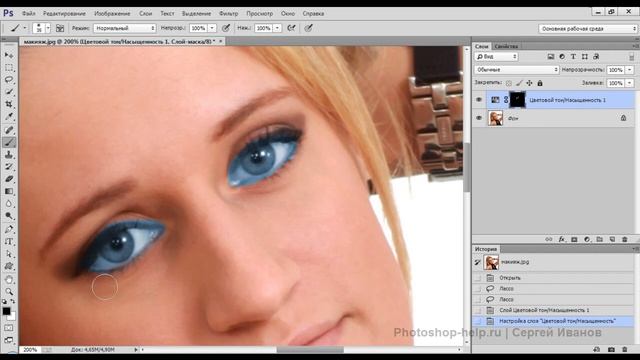
Task: Toggle lock transparent pixels
Action: 509,83
